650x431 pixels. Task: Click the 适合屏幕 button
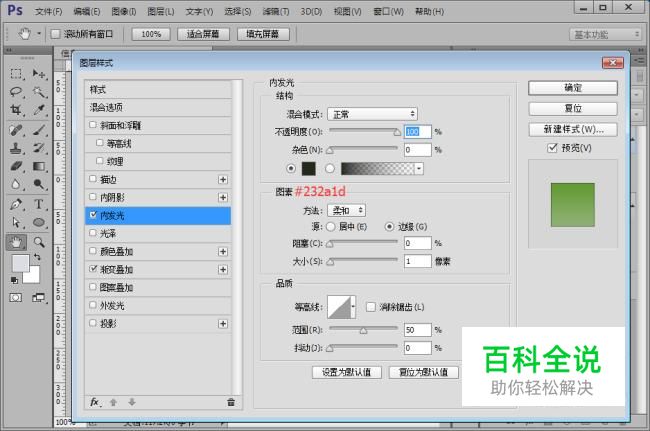pyautogui.click(x=203, y=34)
